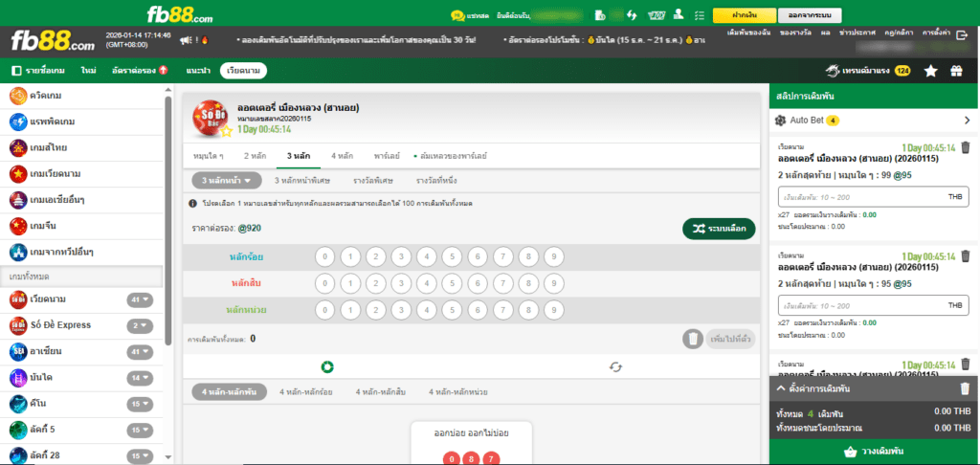The height and width of the screenshot is (465, 980).
Task: Click sidebar vertical scrollbar
Action: (167, 219)
